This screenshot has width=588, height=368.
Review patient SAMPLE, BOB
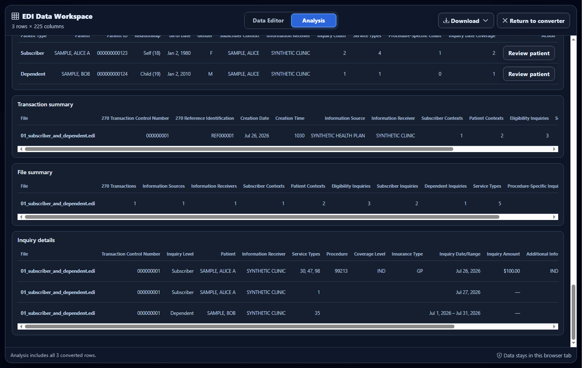pos(529,74)
